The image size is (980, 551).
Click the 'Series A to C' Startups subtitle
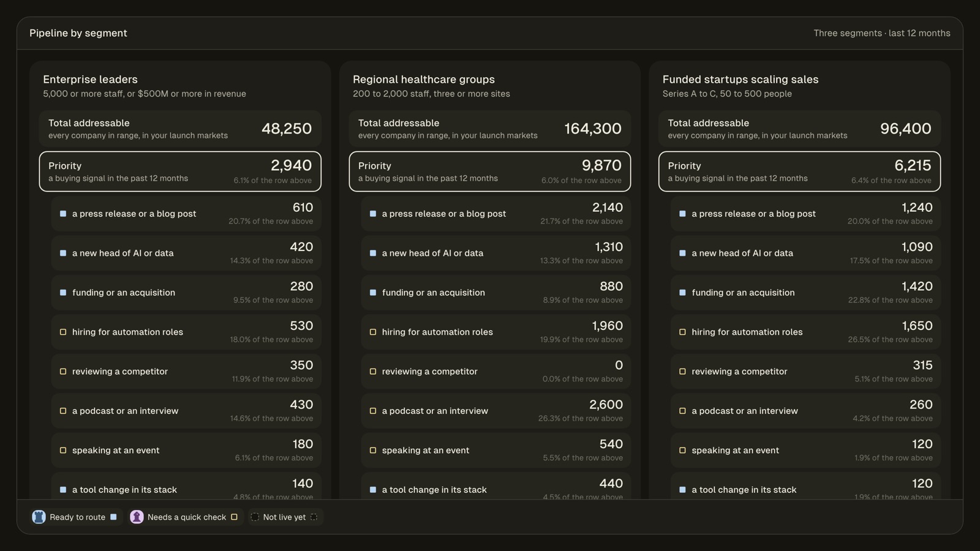727,94
